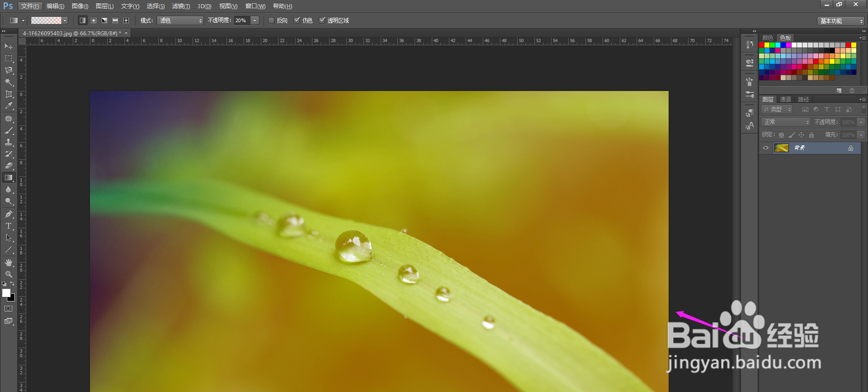Image resolution: width=868 pixels, height=392 pixels.
Task: Select the Lasso tool
Action: pos(9,70)
